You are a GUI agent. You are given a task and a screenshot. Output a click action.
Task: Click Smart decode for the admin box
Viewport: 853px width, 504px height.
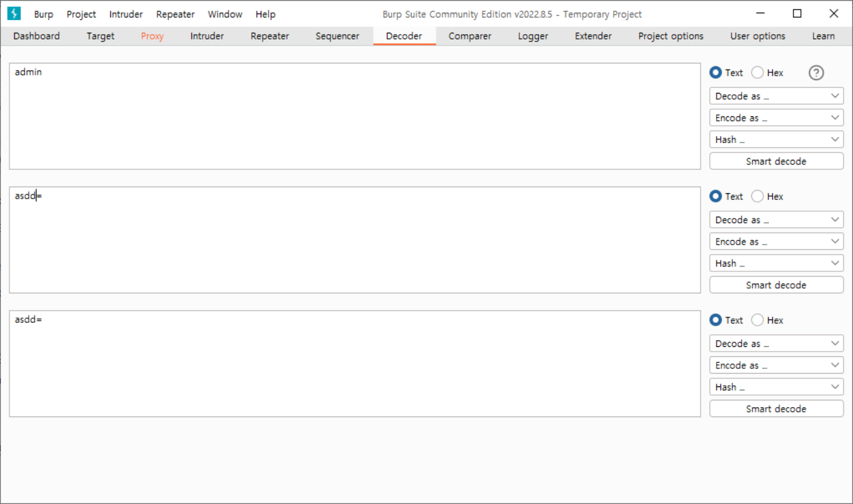pos(776,161)
